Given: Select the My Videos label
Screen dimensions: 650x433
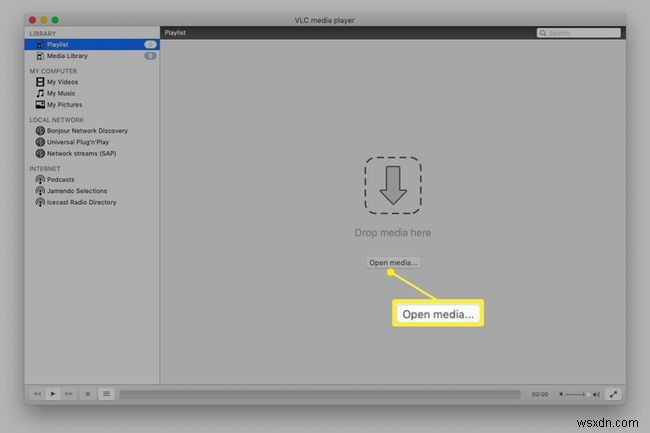Looking at the screenshot, I should coord(62,82).
